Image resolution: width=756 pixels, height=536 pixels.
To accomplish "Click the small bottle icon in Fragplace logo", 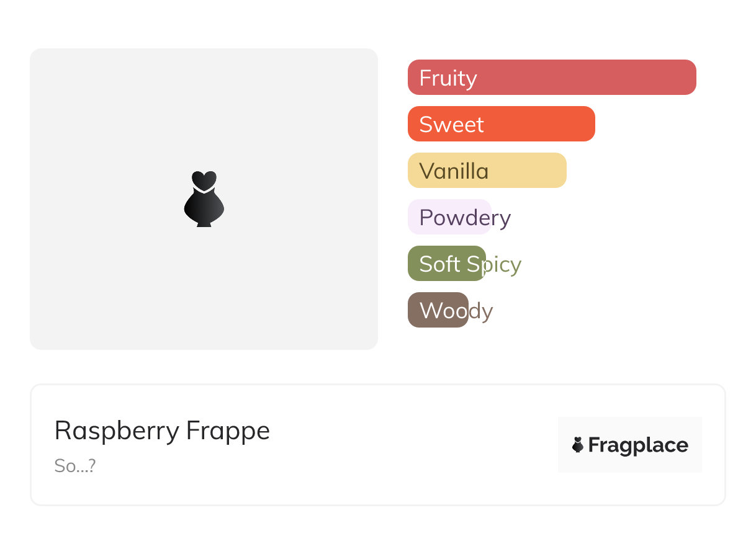I will (578, 445).
